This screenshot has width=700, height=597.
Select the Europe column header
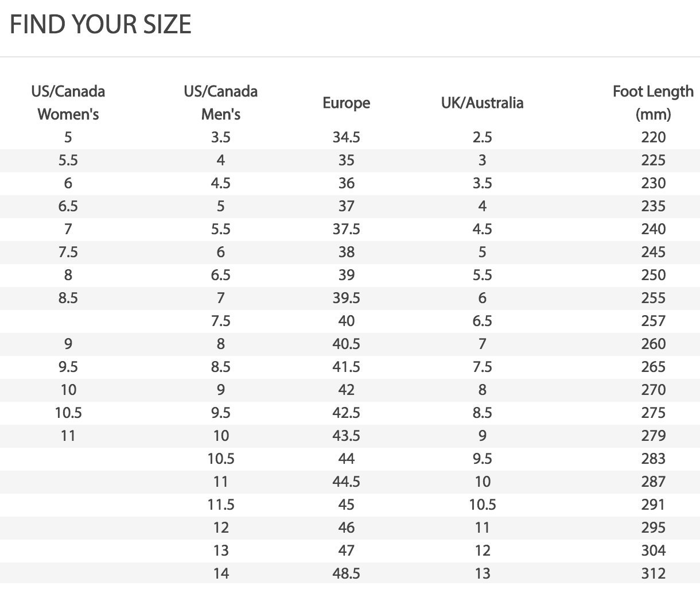(346, 103)
